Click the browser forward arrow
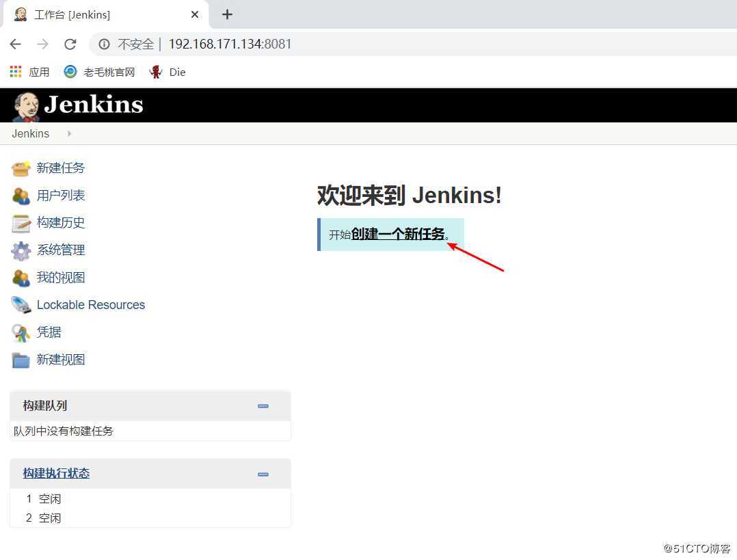Viewport: 737px width, 560px height. pyautogui.click(x=43, y=44)
